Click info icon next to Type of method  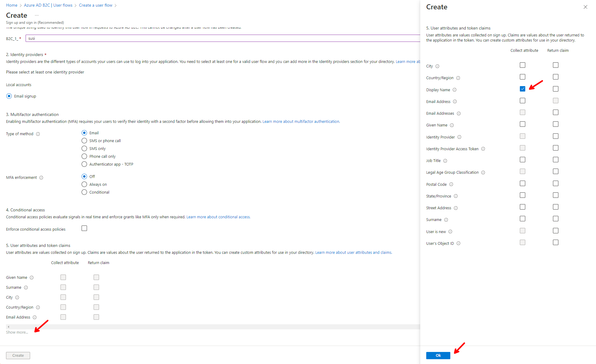pyautogui.click(x=38, y=134)
